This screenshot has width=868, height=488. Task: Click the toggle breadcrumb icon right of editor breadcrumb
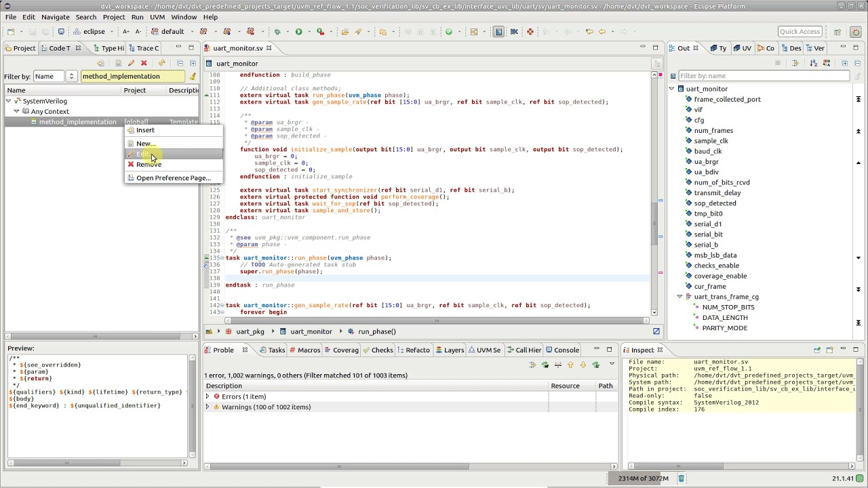(x=656, y=331)
